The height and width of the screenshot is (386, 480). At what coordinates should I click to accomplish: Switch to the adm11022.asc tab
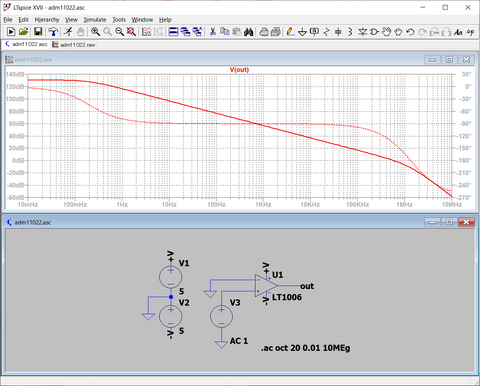26,44
